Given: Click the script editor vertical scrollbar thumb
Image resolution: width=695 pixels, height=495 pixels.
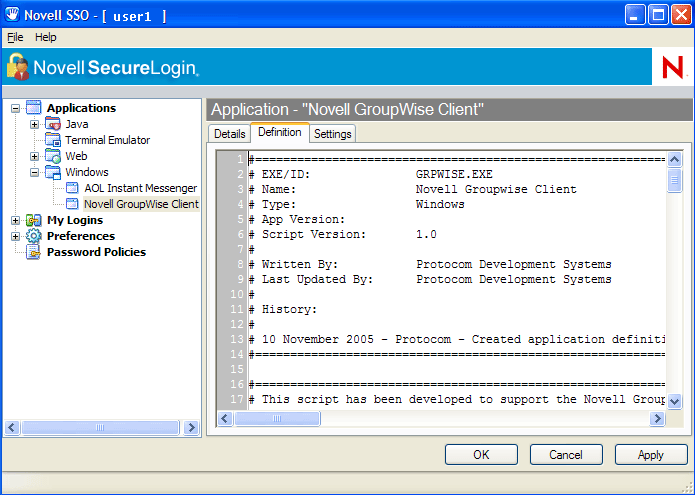Looking at the screenshot, I should point(674,180).
